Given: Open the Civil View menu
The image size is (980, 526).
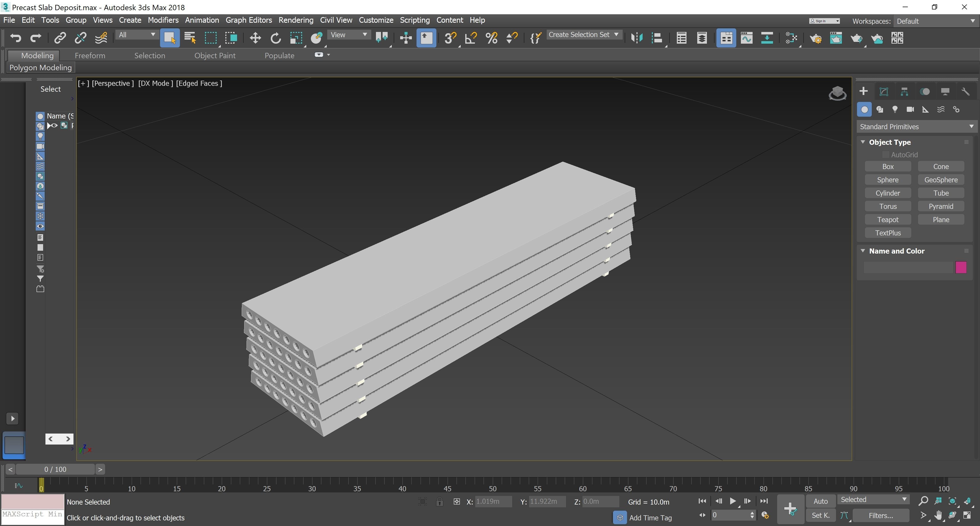Looking at the screenshot, I should point(336,20).
